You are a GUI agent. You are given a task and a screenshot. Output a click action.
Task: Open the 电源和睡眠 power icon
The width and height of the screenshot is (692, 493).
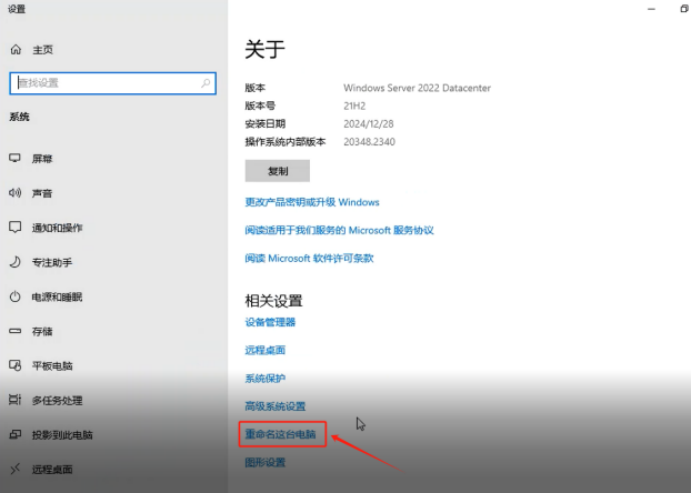15,297
